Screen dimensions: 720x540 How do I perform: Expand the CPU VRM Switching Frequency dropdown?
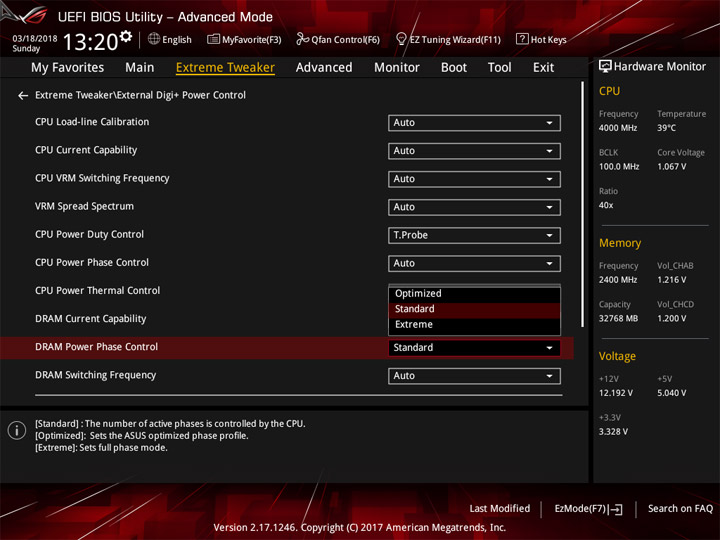point(474,179)
